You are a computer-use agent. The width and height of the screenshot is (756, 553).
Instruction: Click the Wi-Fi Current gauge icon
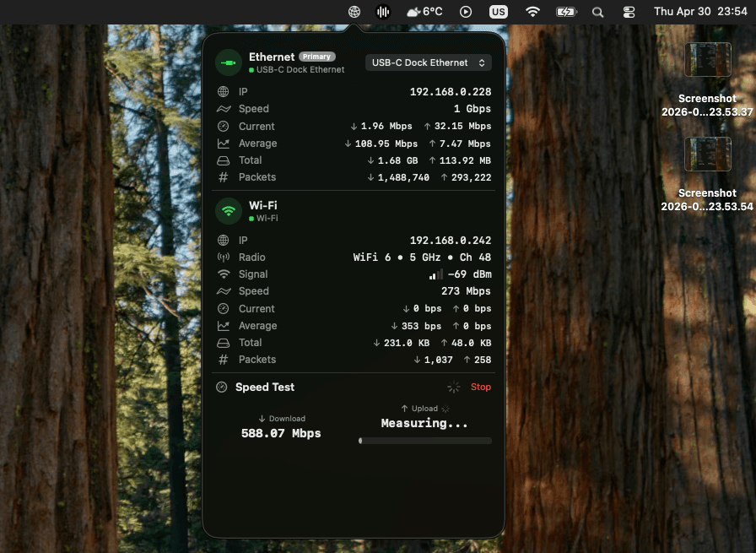[224, 309]
